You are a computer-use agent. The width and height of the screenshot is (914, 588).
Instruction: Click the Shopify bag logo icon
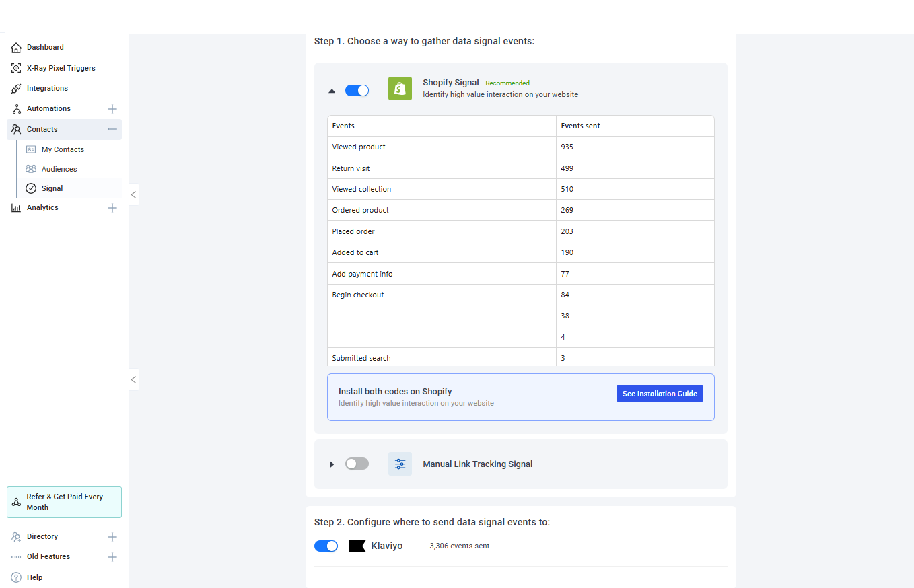tap(400, 89)
